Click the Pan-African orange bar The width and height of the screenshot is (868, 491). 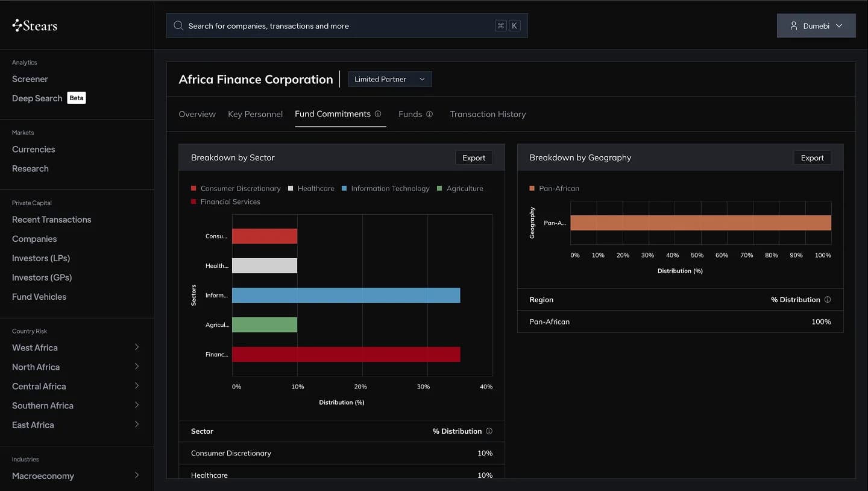click(701, 223)
